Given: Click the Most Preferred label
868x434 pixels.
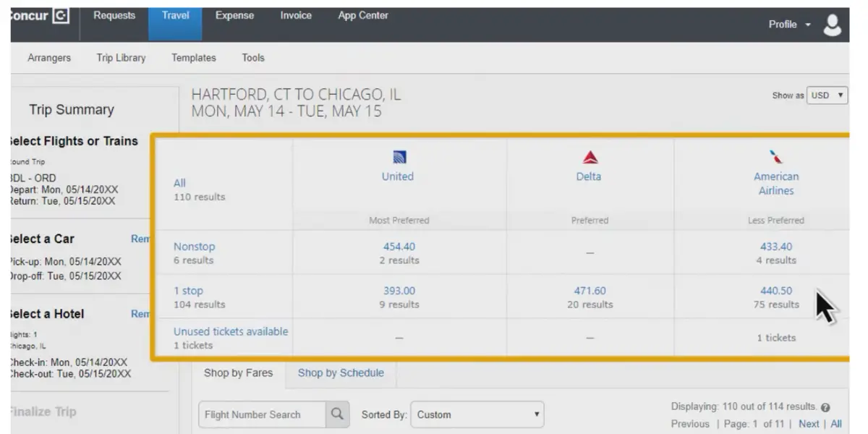Looking at the screenshot, I should (399, 221).
